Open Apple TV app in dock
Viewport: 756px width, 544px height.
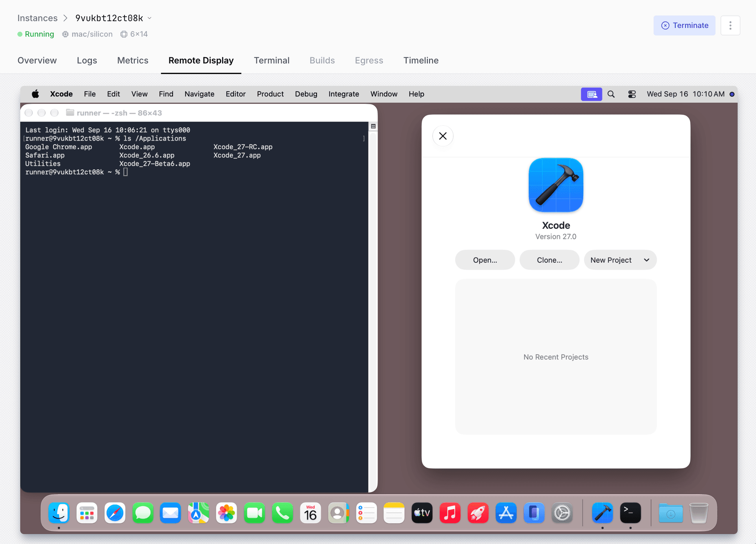coord(422,513)
